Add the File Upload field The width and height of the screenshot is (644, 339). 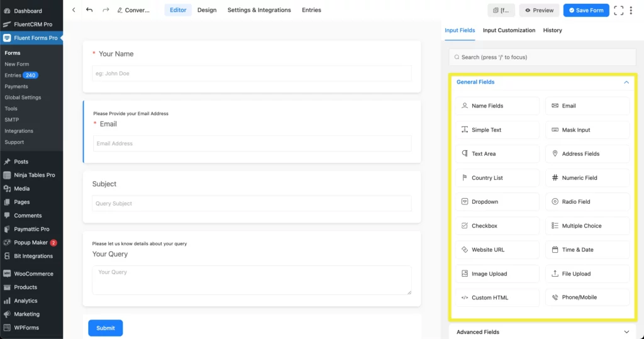tap(587, 274)
